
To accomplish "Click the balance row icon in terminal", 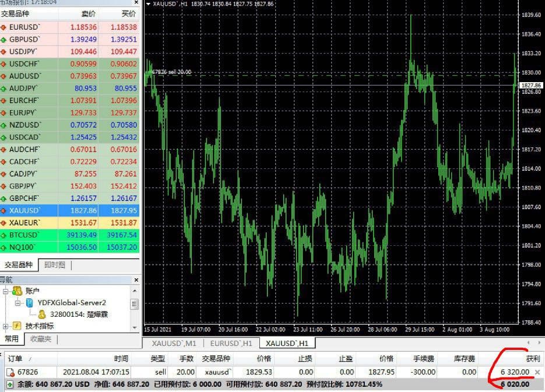I will pyautogui.click(x=10, y=384).
